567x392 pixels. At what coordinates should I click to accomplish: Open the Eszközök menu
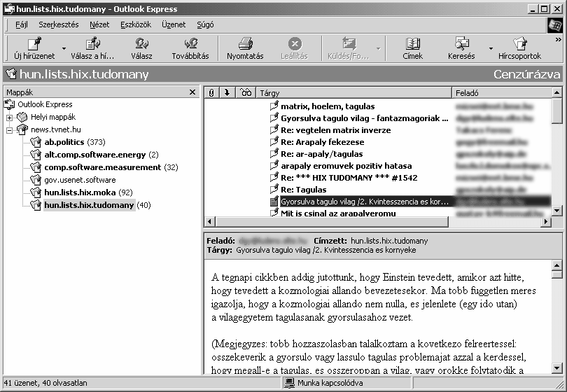point(136,24)
